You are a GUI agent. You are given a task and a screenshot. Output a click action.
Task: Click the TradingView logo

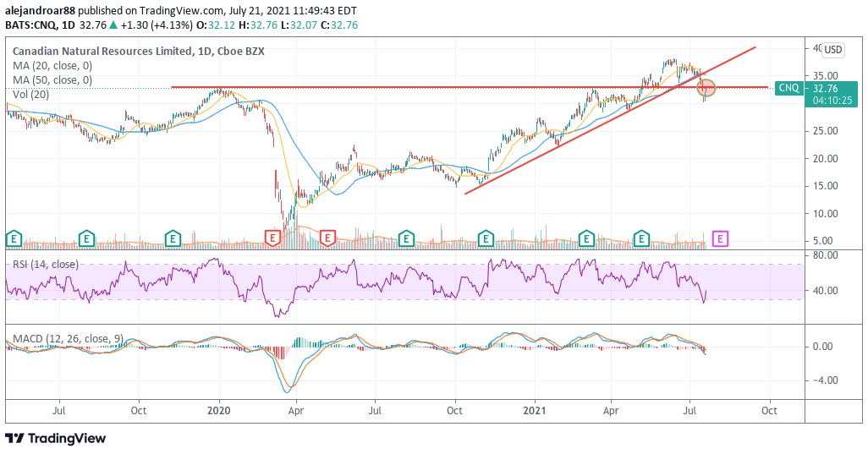(55, 439)
